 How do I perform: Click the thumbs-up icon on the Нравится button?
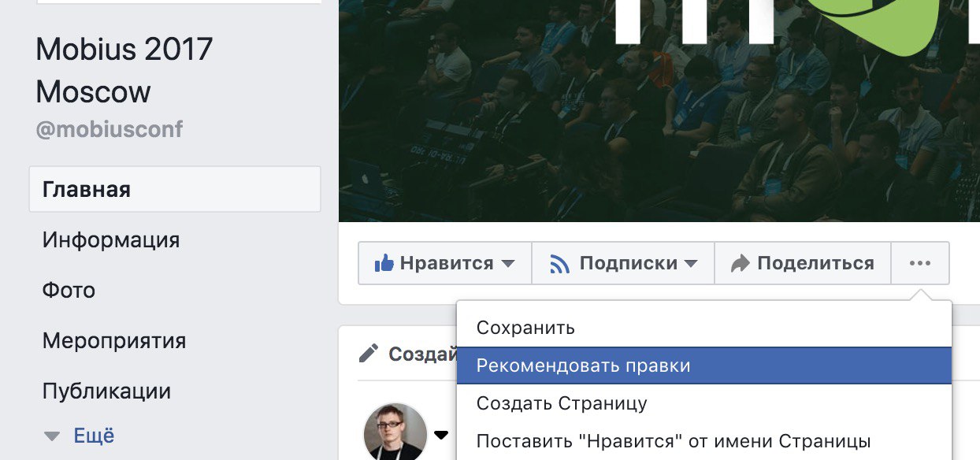[x=384, y=263]
